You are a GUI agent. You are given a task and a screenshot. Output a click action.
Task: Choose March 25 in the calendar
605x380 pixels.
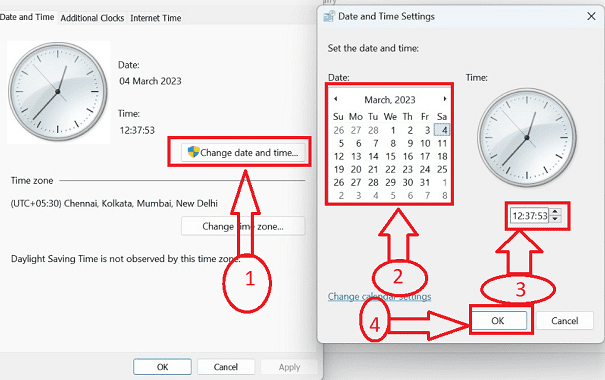pos(442,169)
